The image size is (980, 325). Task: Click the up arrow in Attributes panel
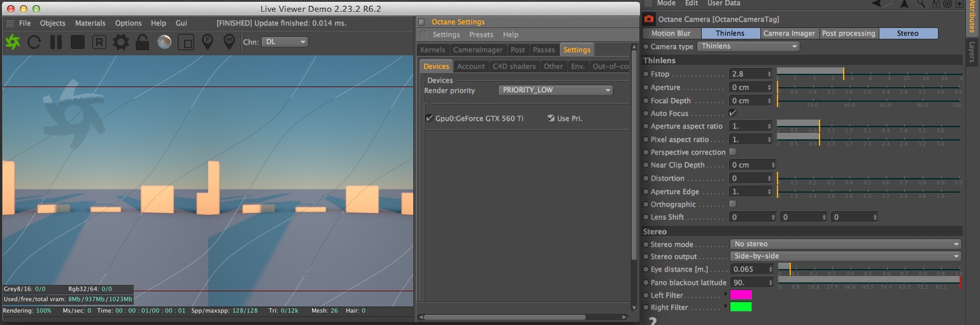(905, 4)
